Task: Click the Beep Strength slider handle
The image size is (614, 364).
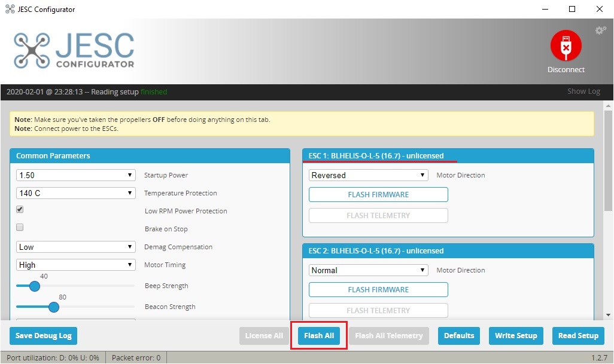Action: [35, 286]
